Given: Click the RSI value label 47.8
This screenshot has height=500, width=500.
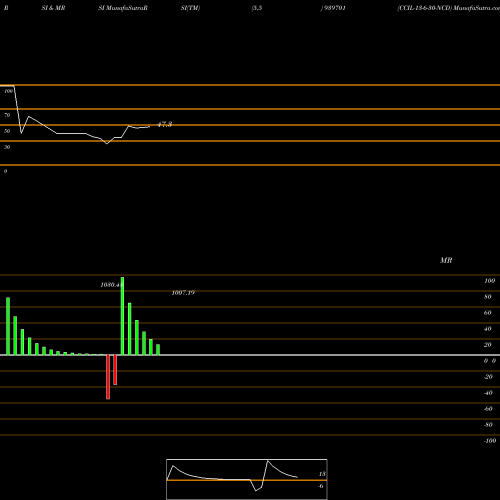Looking at the screenshot, I should click(165, 124).
